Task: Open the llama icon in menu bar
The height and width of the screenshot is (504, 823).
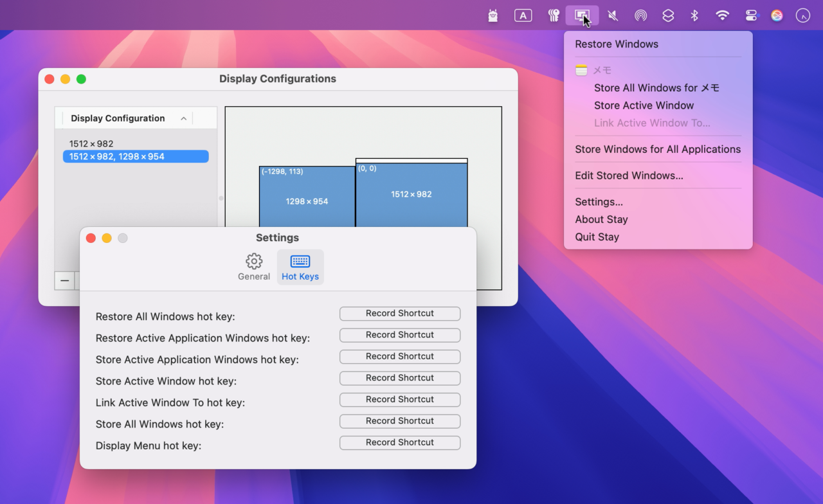Action: (493, 15)
